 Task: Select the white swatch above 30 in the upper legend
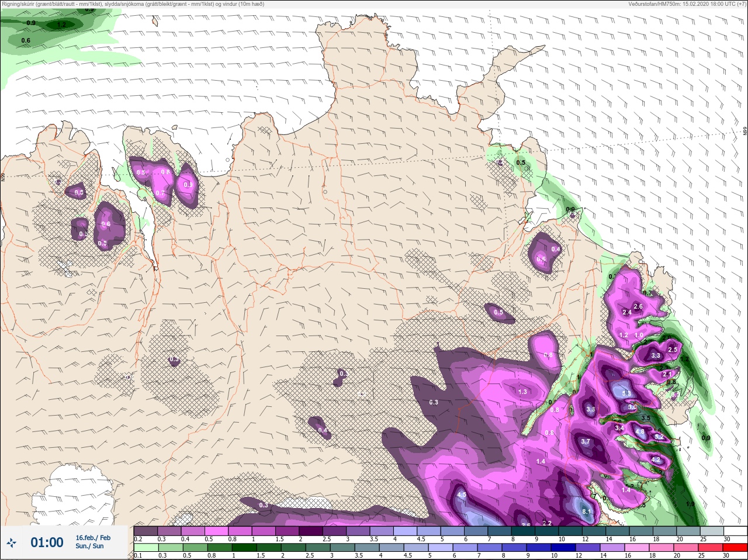point(735,531)
